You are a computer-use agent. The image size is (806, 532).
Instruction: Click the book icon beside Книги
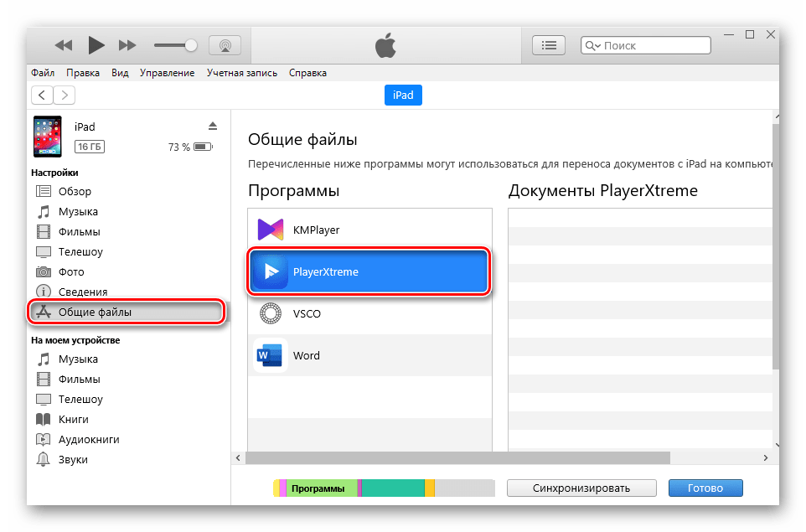(x=44, y=420)
